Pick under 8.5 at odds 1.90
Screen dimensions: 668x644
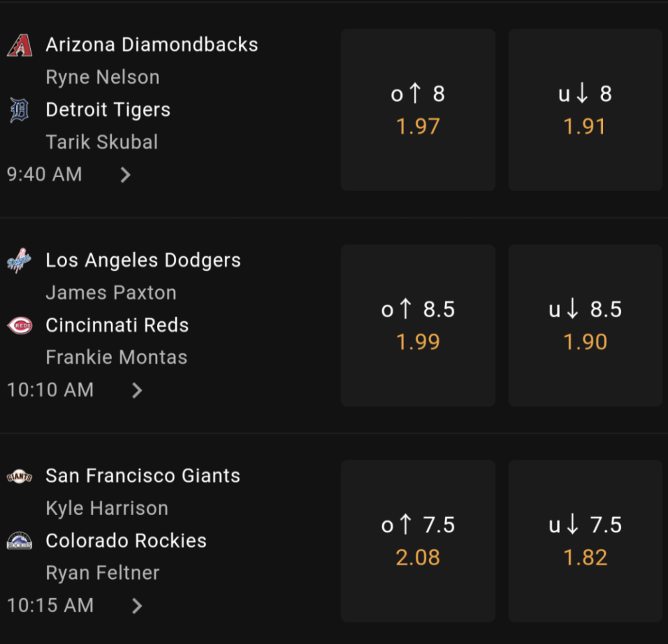coord(585,326)
